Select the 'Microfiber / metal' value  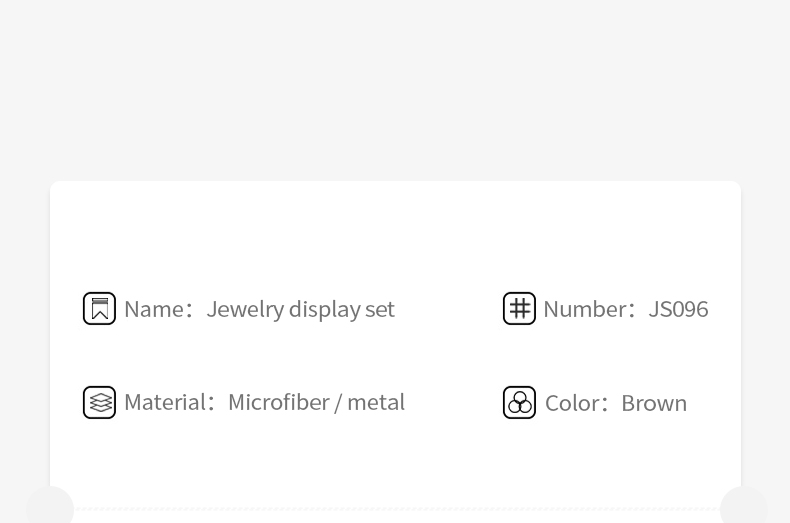coord(316,402)
